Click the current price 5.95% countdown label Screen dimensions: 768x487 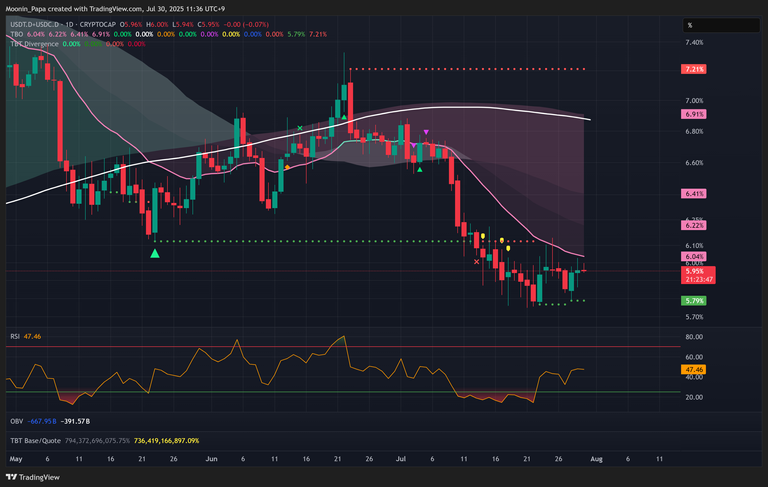tap(698, 275)
